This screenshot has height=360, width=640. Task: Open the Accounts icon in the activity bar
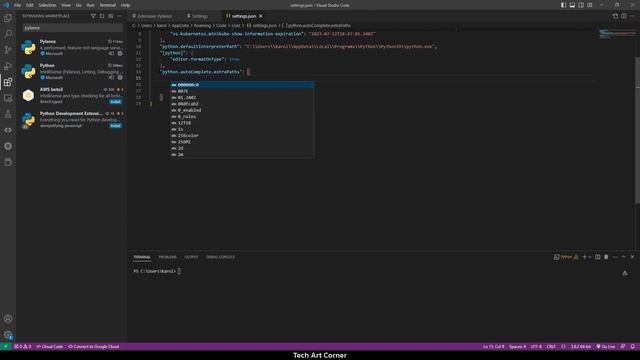click(x=8, y=319)
